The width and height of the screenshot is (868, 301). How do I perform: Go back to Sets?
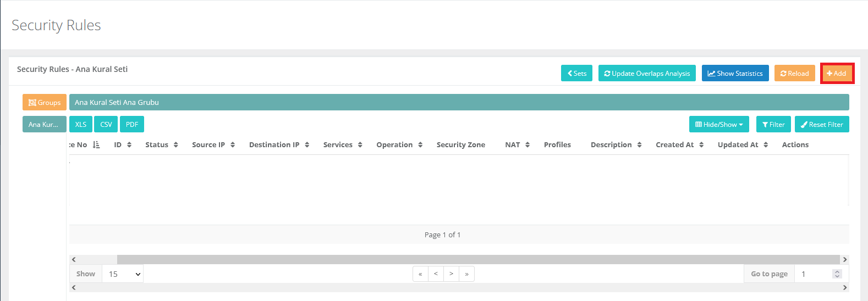click(576, 73)
